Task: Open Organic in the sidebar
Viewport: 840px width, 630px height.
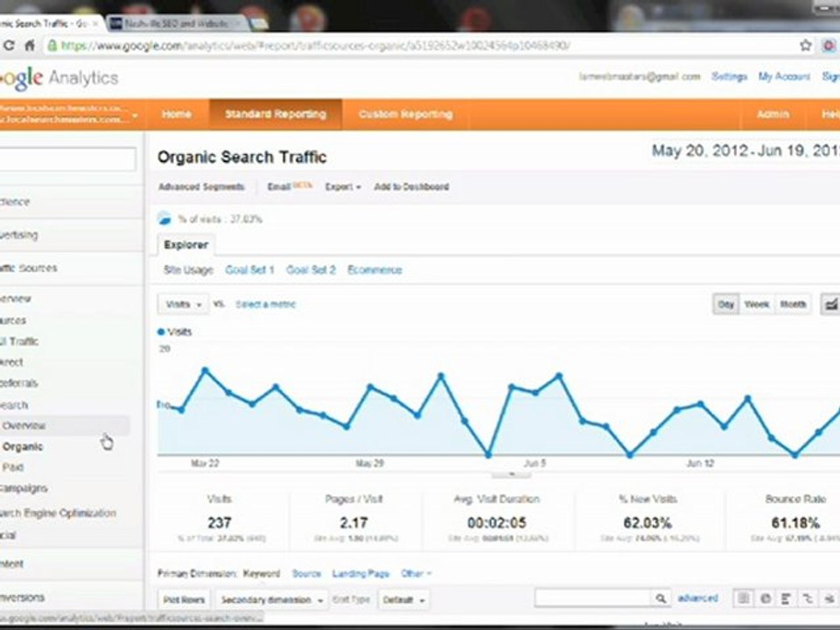Action: (x=23, y=447)
